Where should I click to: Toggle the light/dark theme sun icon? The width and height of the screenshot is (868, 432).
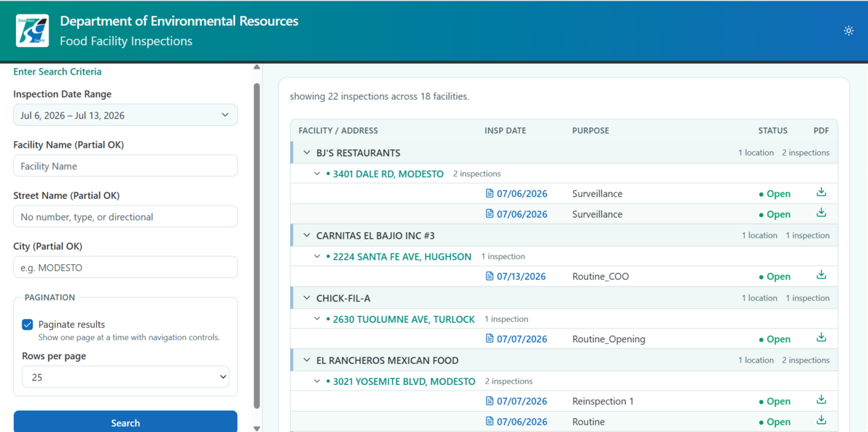848,30
